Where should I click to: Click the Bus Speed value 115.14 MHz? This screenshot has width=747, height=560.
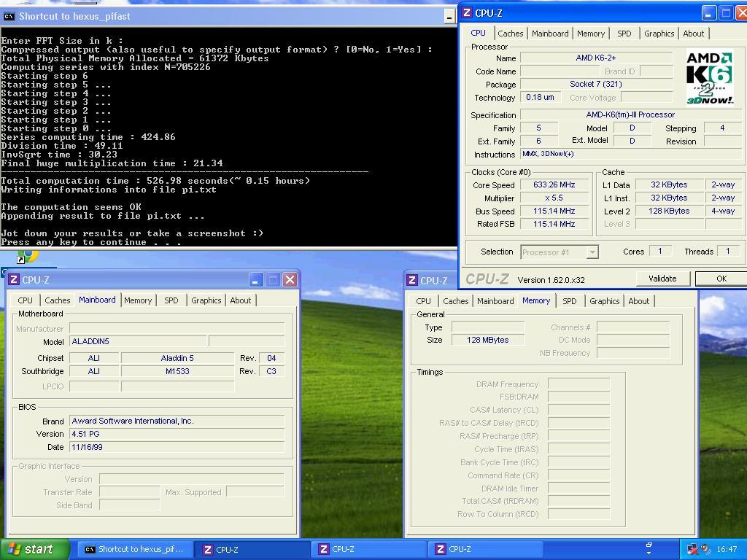pos(554,211)
